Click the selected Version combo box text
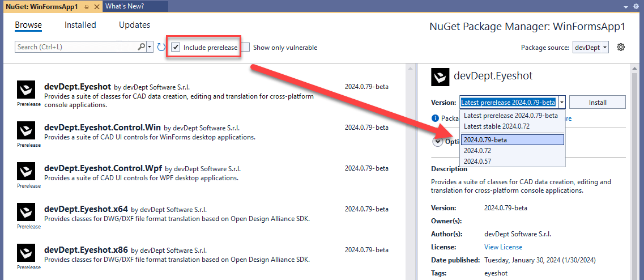 pyautogui.click(x=509, y=103)
